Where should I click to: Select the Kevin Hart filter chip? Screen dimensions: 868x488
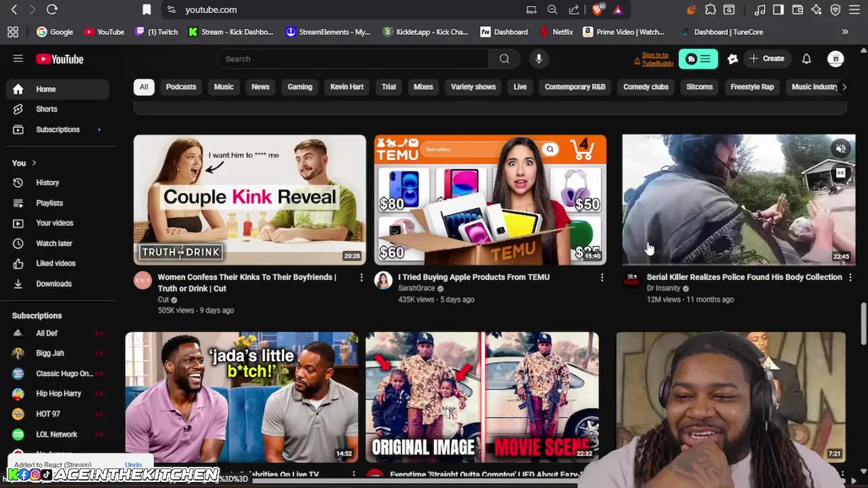pyautogui.click(x=347, y=87)
